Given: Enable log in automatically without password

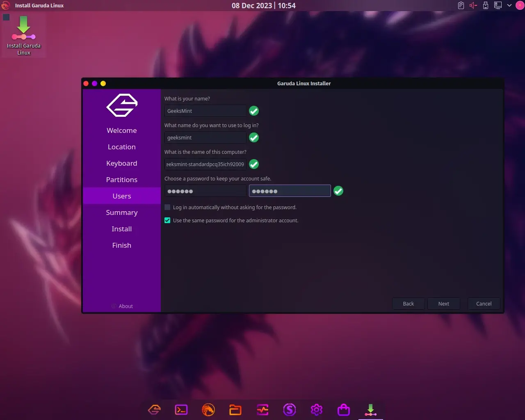Looking at the screenshot, I should pos(167,207).
